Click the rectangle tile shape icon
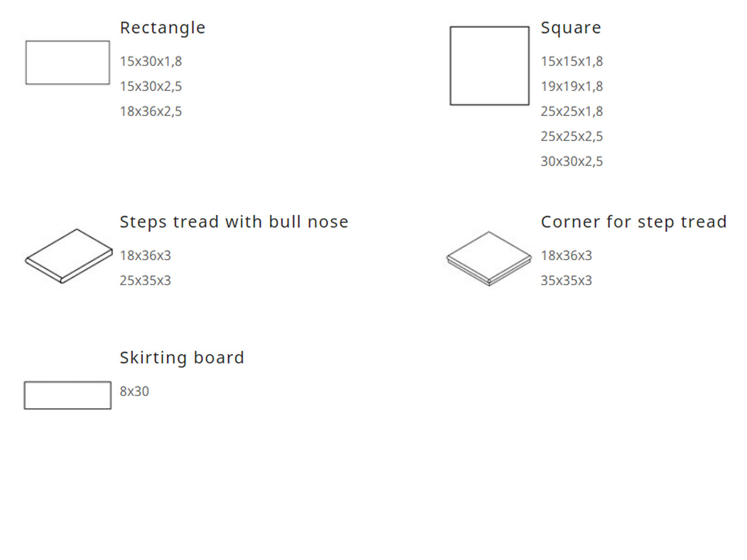Screen dimensions: 747x560 [x=68, y=62]
